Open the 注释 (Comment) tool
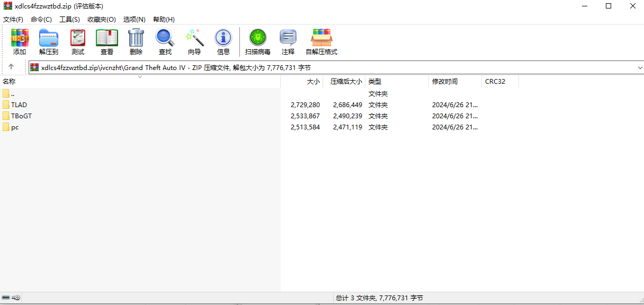Screen dimensions: 644x305 click(288, 42)
